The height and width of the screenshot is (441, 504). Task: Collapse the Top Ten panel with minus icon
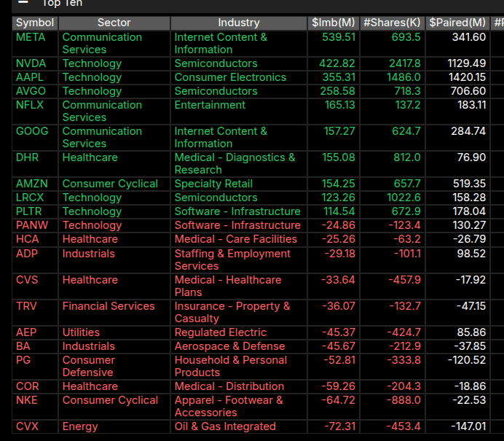pyautogui.click(x=23, y=2)
